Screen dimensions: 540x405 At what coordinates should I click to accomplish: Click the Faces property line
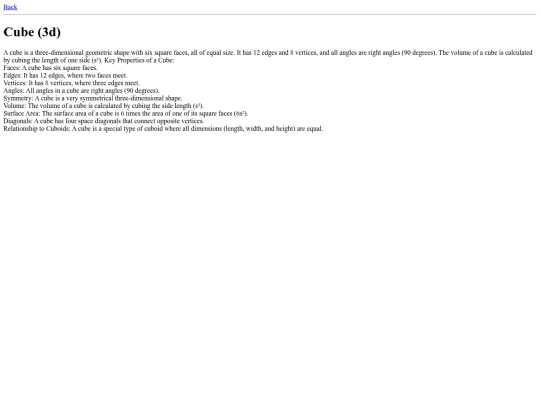pos(50,68)
